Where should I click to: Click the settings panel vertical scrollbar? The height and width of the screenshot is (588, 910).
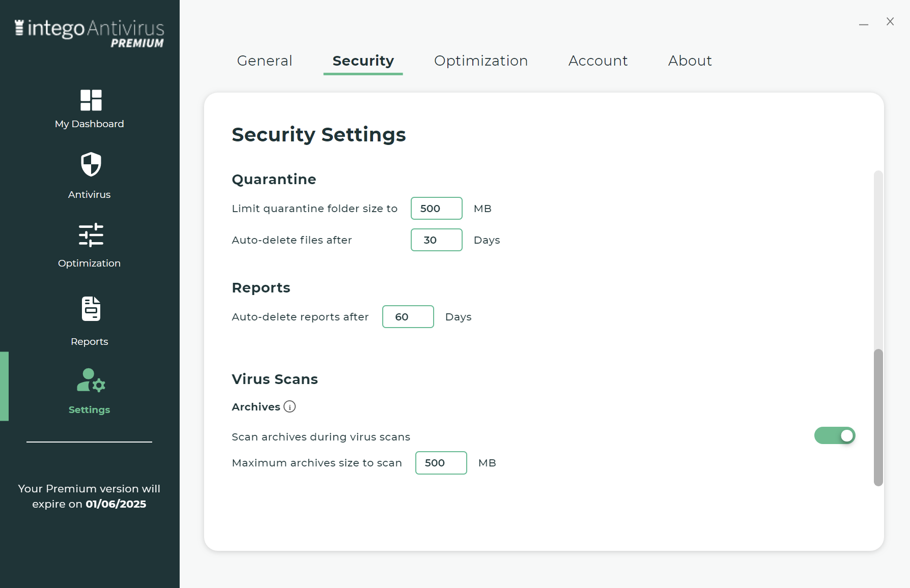(x=878, y=417)
